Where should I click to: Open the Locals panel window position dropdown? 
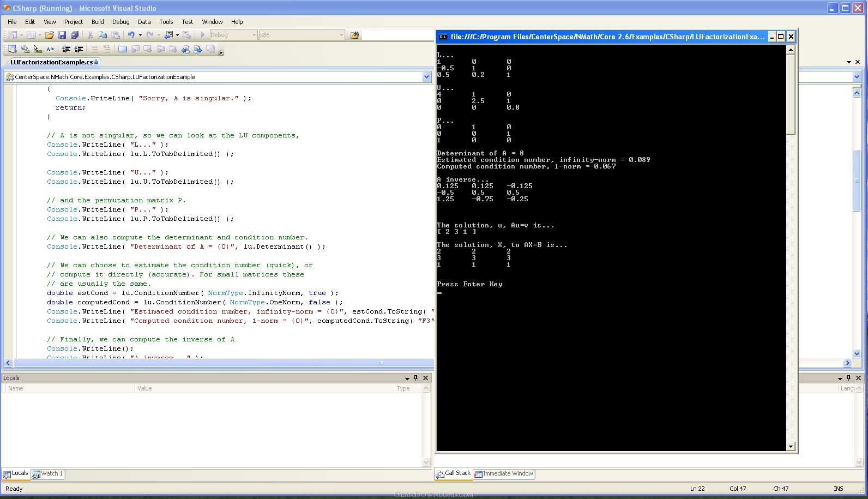coord(407,378)
